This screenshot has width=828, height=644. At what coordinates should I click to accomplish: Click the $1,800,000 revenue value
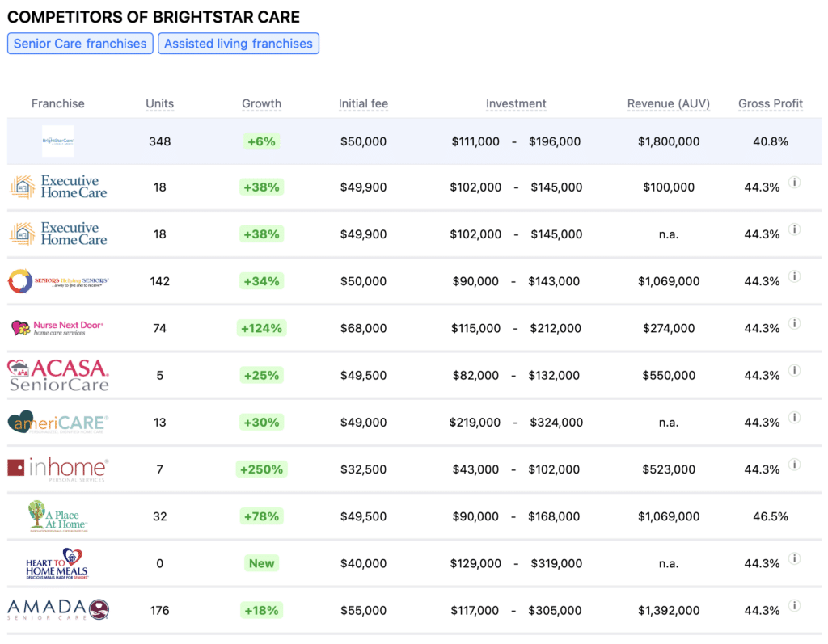pos(669,141)
